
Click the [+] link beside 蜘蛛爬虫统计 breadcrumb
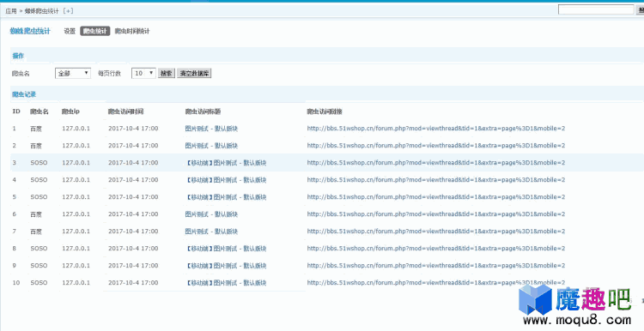click(68, 11)
